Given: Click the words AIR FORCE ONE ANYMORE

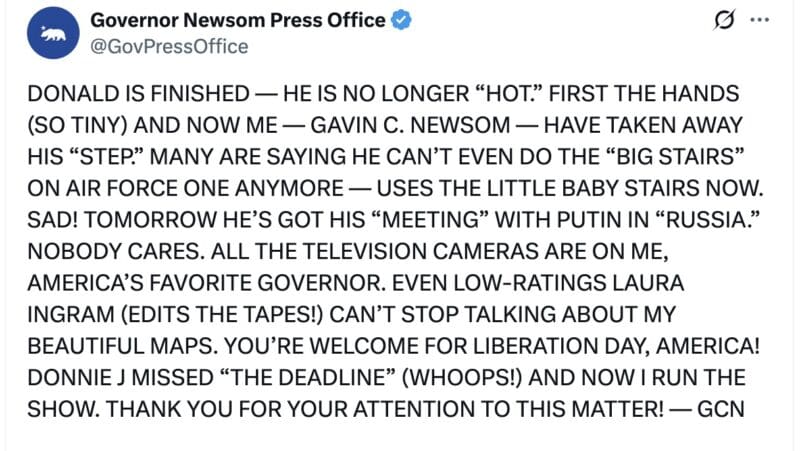Looking at the screenshot, I should pos(204,189).
